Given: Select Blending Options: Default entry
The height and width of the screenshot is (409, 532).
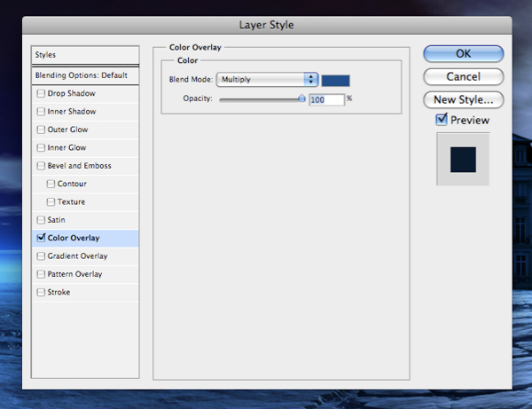Looking at the screenshot, I should pos(85,75).
